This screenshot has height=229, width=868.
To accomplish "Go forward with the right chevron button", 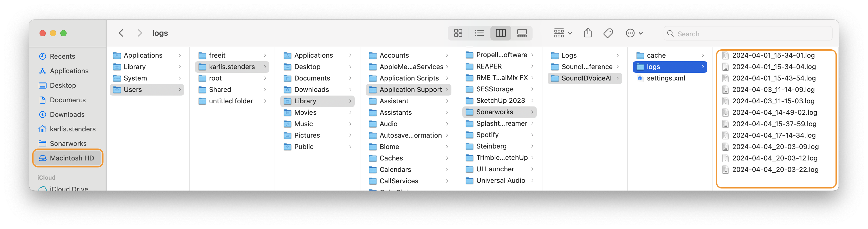I will coord(140,33).
